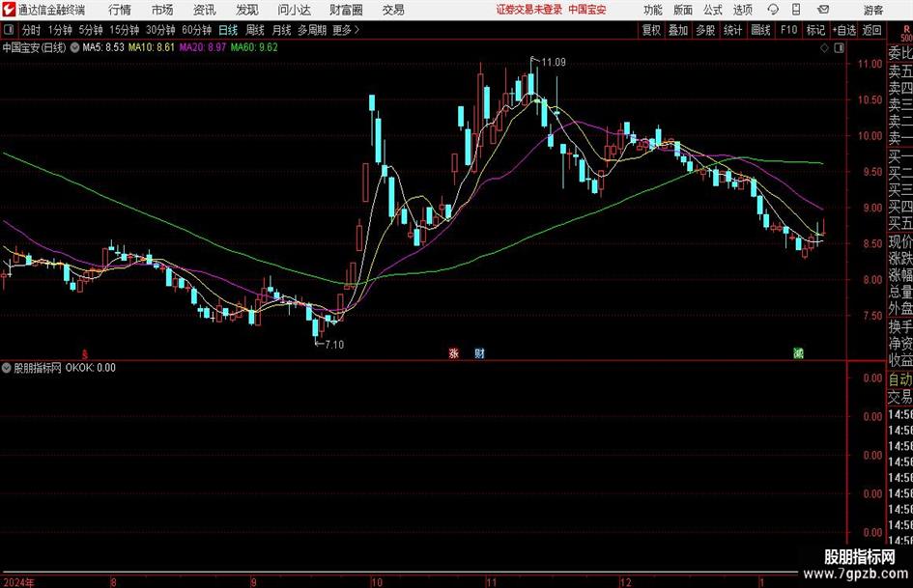Open the 问小达 menu

pyautogui.click(x=294, y=10)
